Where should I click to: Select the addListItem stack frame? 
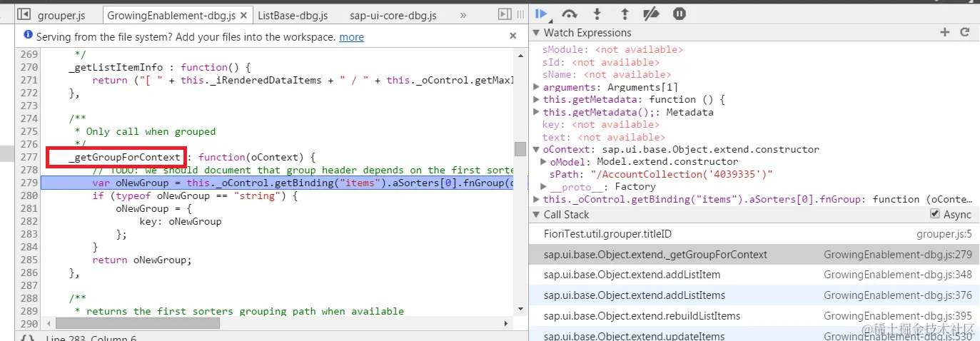[x=754, y=275]
